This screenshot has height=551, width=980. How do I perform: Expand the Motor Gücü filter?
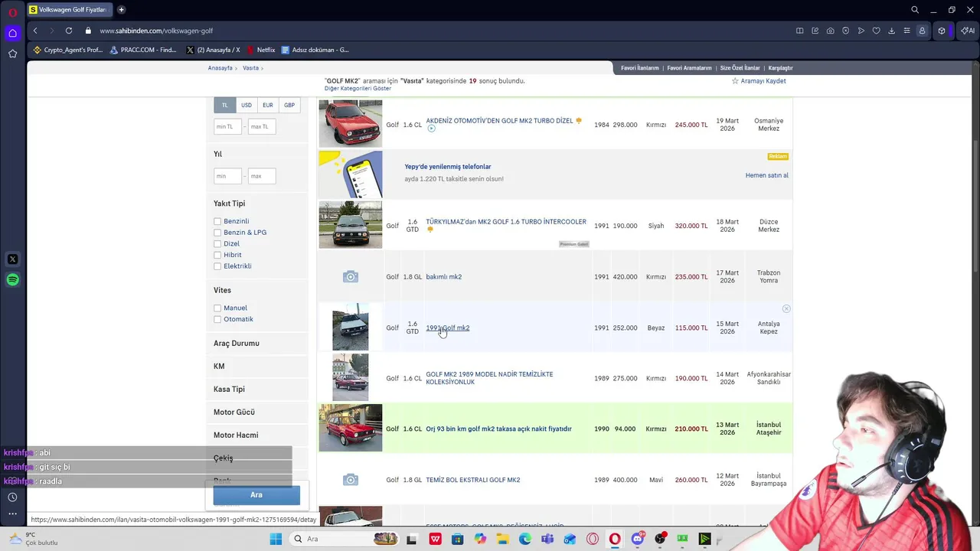[x=234, y=412]
